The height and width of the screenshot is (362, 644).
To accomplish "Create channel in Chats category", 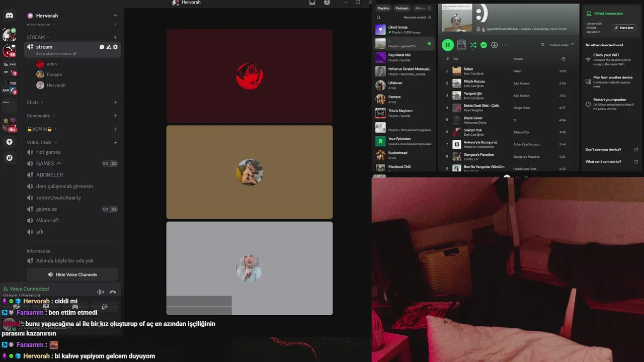I will [x=115, y=102].
